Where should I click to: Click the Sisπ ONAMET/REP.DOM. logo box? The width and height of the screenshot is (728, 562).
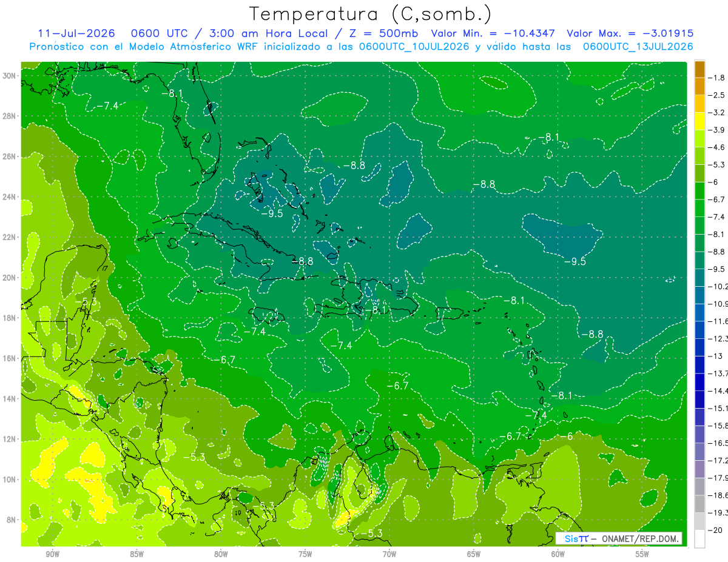[619, 538]
